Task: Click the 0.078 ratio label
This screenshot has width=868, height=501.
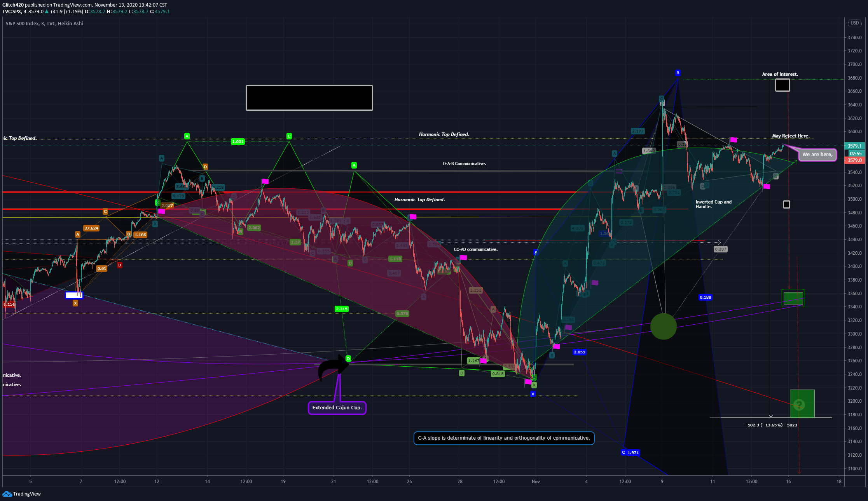Action: [402, 314]
